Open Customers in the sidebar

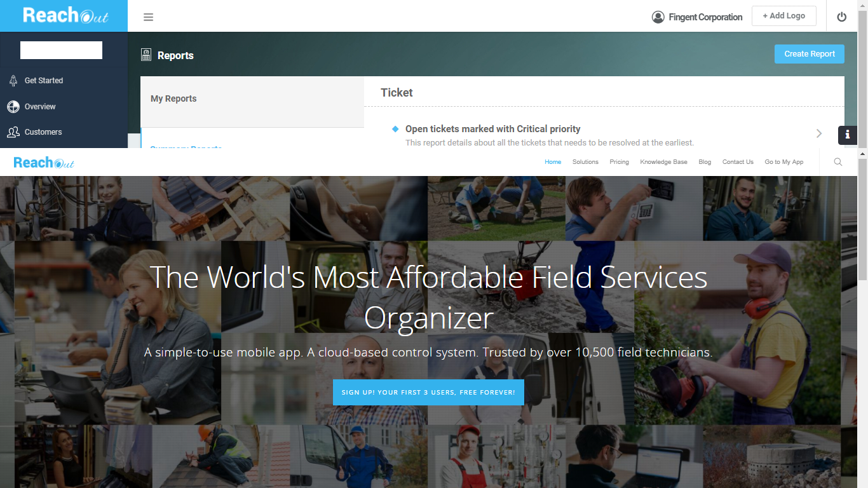click(43, 132)
